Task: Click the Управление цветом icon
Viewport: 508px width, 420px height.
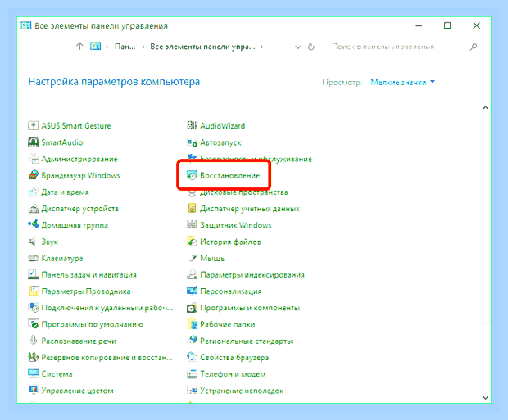Action: click(x=33, y=391)
